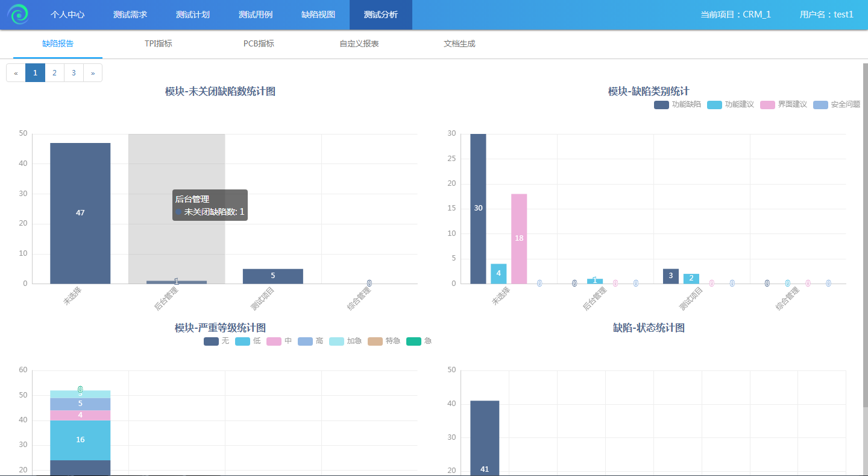Switch to the TPI指标 tab
Viewport: 868px width, 476px height.
(x=159, y=43)
